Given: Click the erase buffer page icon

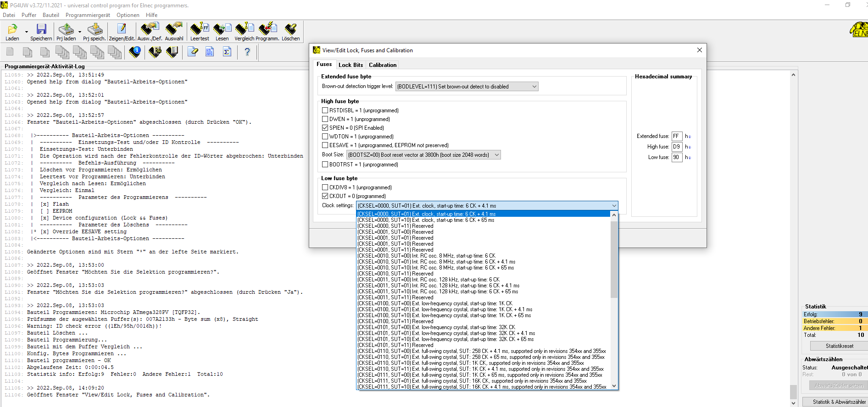Looking at the screenshot, I should (193, 52).
